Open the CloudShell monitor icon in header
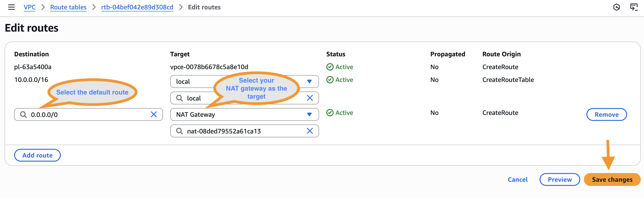The image size is (644, 198). 634,7
